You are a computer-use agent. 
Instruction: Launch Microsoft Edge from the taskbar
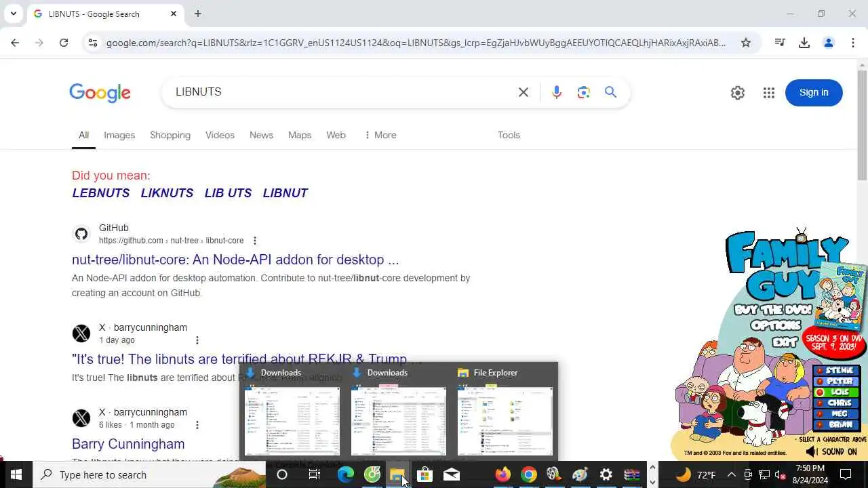pyautogui.click(x=346, y=474)
